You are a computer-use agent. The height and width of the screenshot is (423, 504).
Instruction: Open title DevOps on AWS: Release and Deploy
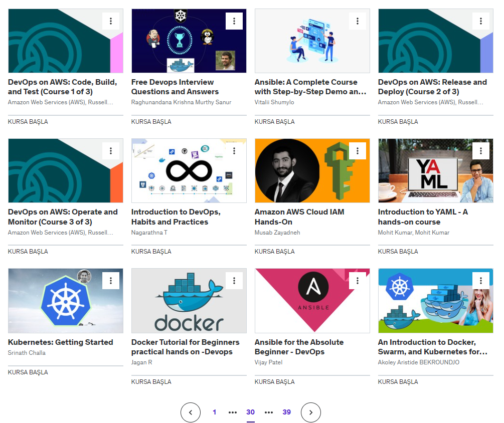click(x=433, y=87)
